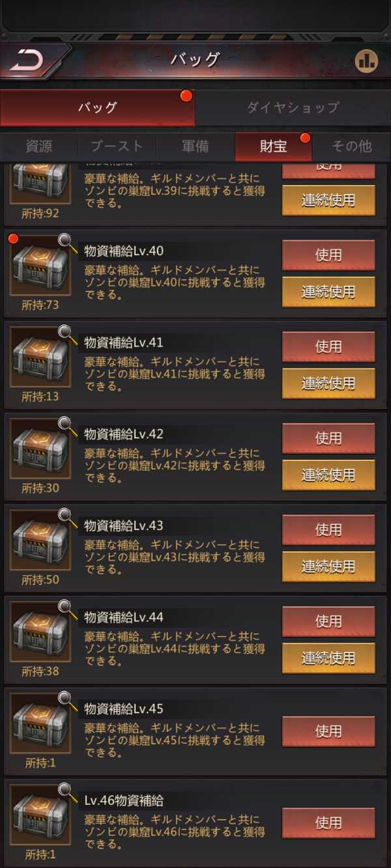Image resolution: width=391 pixels, height=868 pixels.
Task: Use the Lv.46物資補給 supply
Action: pos(328,823)
